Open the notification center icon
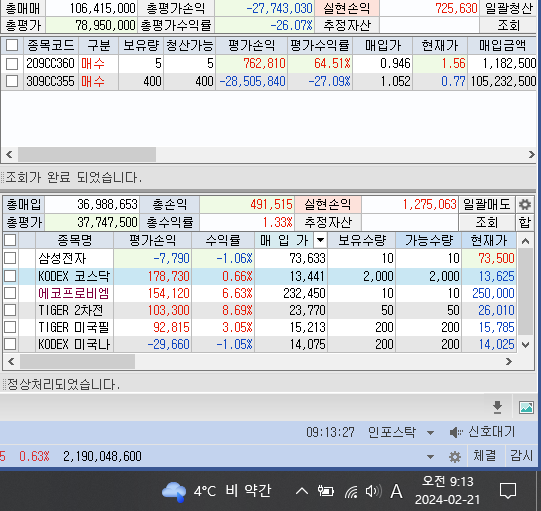Image resolution: width=541 pixels, height=511 pixels. click(x=508, y=491)
